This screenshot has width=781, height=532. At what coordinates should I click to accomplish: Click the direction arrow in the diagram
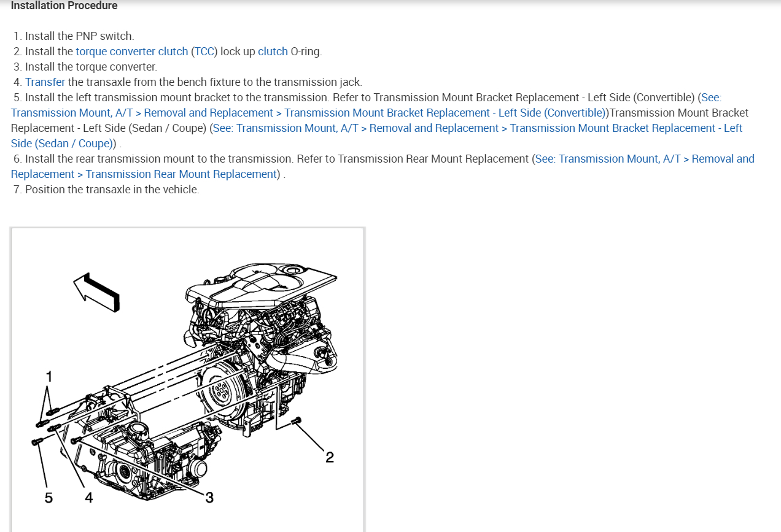(x=96, y=291)
